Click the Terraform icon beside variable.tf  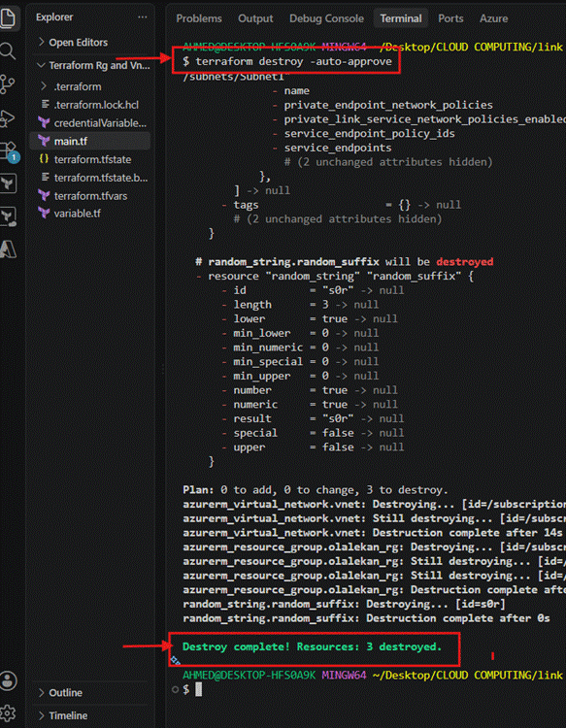(44, 214)
